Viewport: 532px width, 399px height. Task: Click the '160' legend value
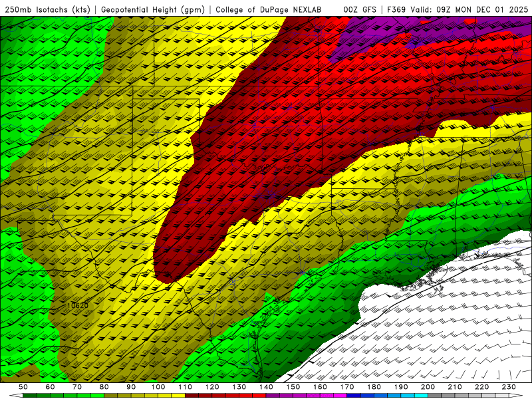point(321,387)
